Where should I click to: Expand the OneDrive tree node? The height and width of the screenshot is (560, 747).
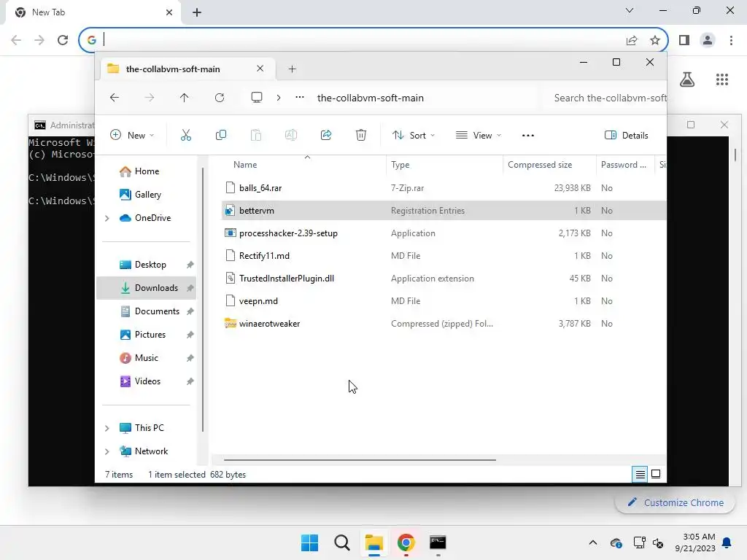tap(107, 218)
